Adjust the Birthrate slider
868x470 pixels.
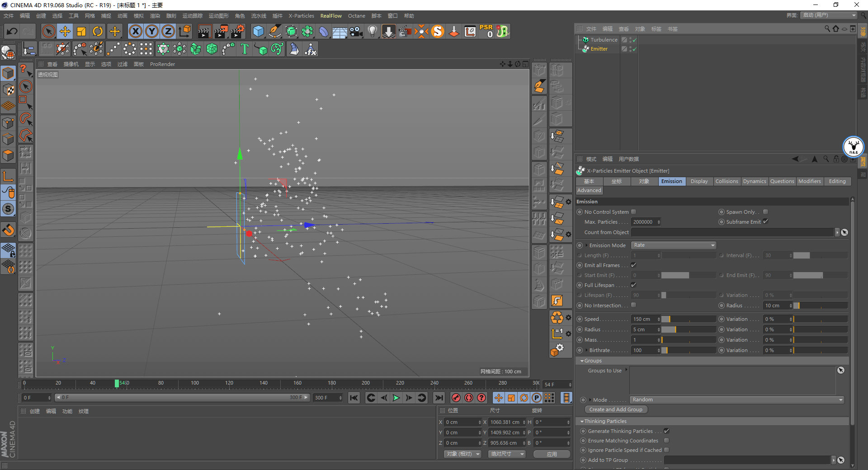pyautogui.click(x=689, y=350)
